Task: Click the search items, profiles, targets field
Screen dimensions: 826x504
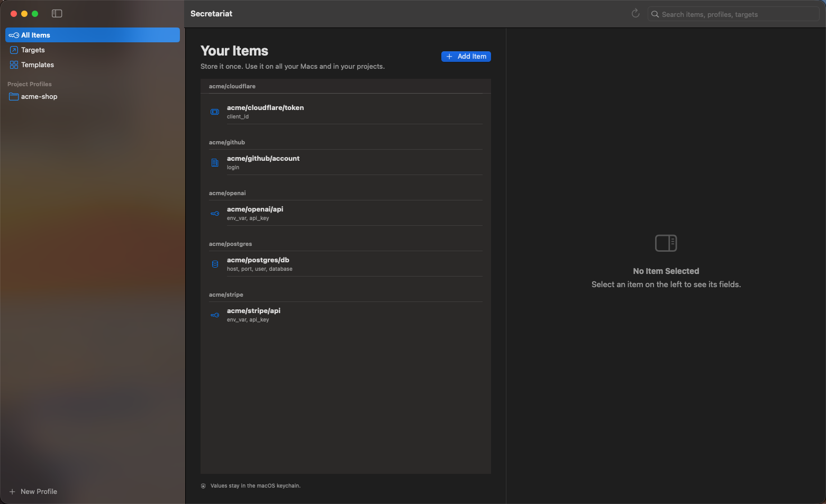Action: [x=733, y=14]
